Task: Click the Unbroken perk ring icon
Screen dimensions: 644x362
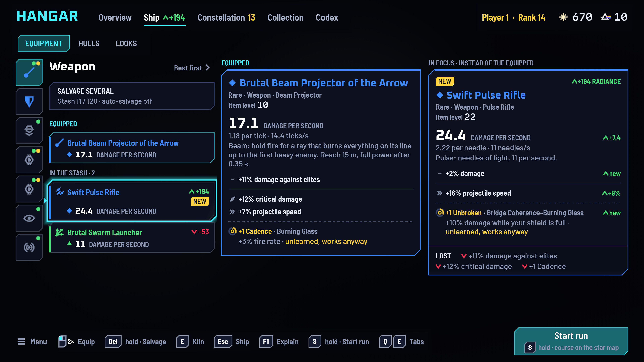Action: click(440, 213)
